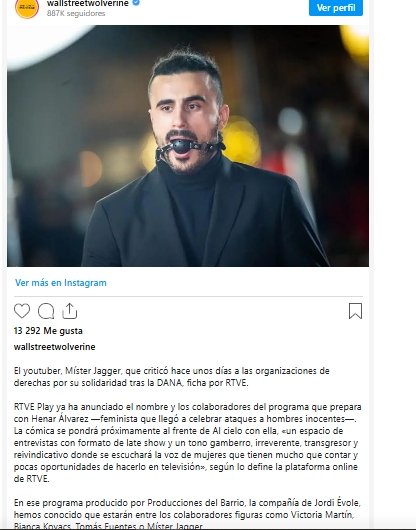Image resolution: width=416 pixels, height=530 pixels.
Task: Click the blue verified badge beside wallstreetwolverine
Action: (x=136, y=3)
